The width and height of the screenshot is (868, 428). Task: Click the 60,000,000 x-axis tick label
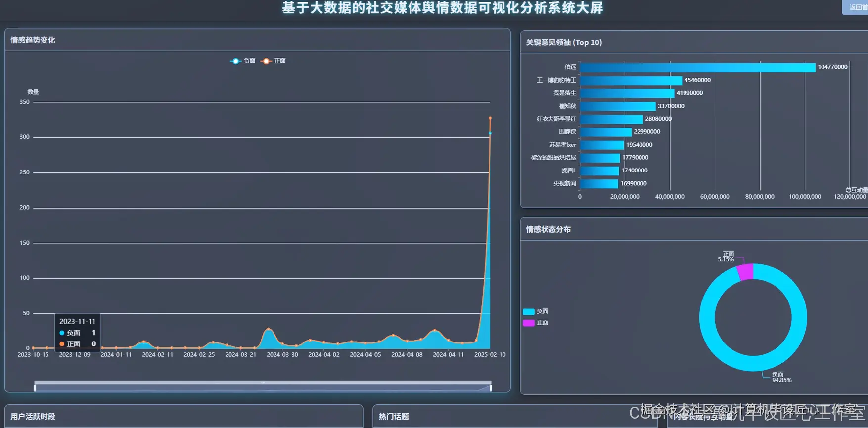click(715, 197)
